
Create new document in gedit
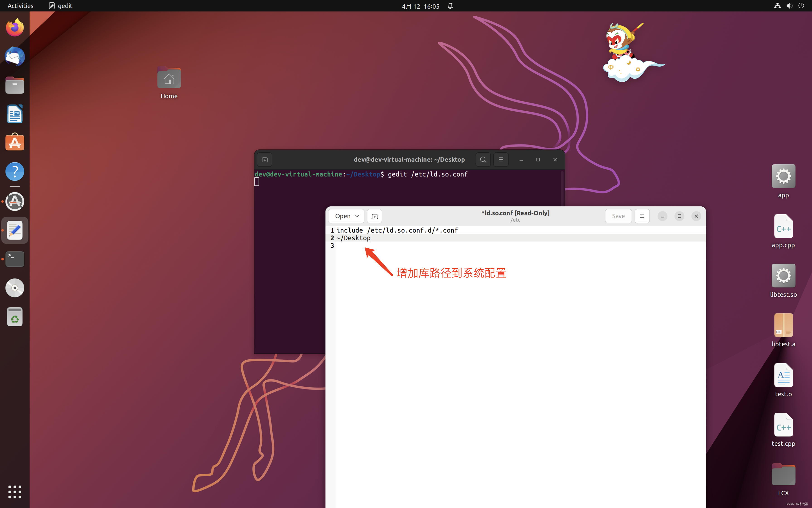pyautogui.click(x=375, y=216)
